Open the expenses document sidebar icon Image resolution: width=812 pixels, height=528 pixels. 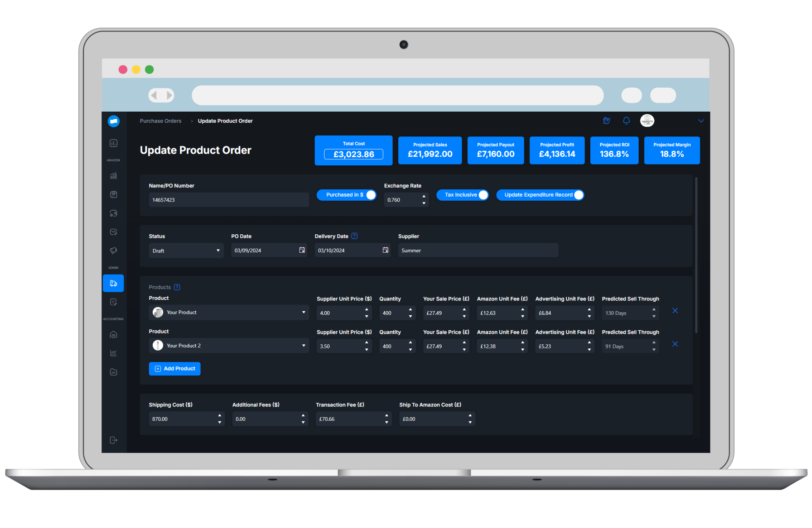[x=114, y=302]
